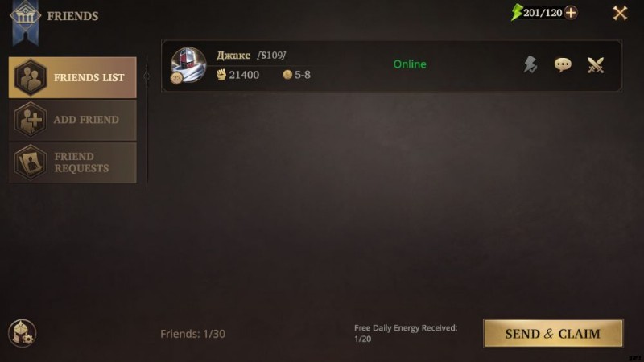This screenshot has width=644, height=362.
Task: Switch to the Add Friend tab
Action: tap(72, 120)
